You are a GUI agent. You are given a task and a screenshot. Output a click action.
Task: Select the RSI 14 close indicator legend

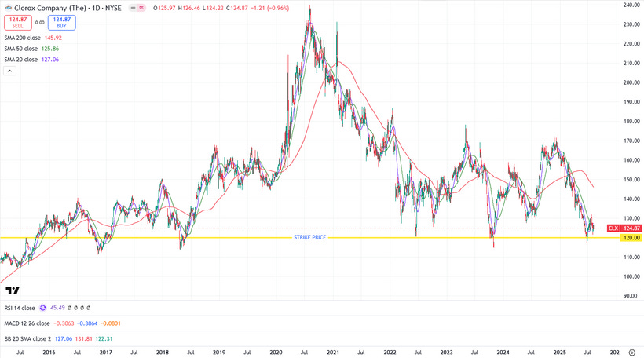tap(20, 308)
